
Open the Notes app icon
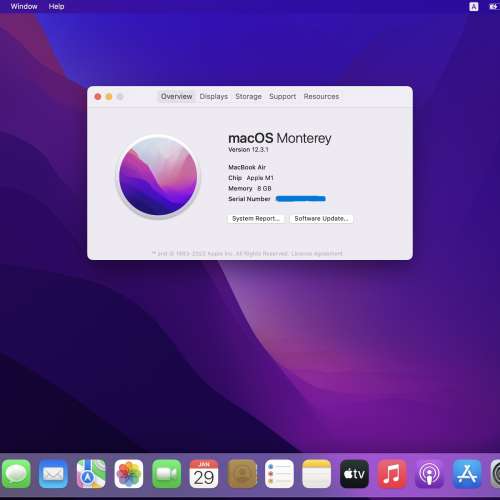pos(317,474)
